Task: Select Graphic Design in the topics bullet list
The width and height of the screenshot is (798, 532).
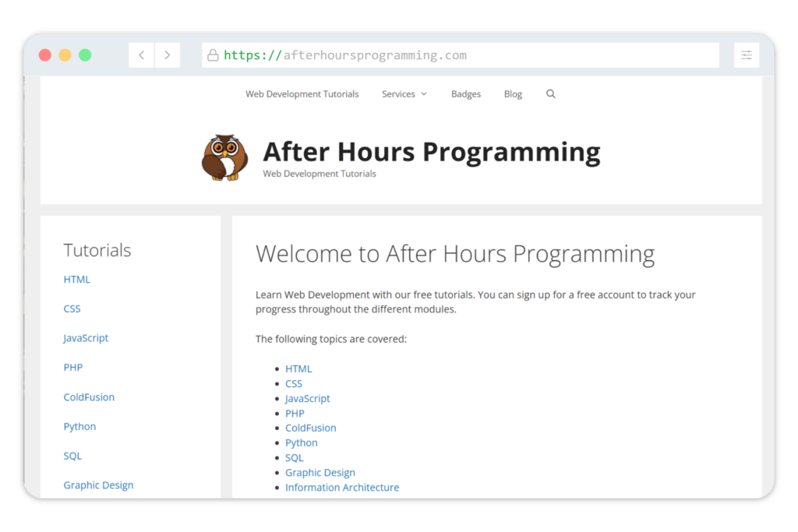Action: (x=320, y=473)
